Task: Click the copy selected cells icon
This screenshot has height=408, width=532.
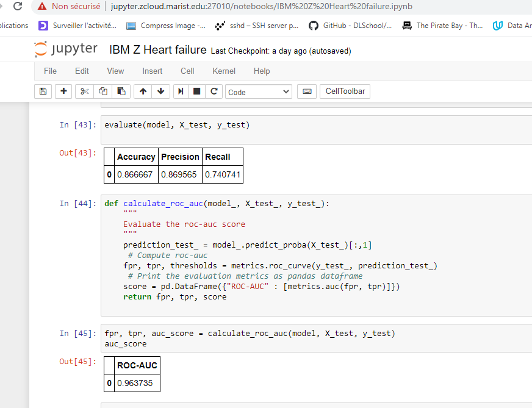Action: coord(103,91)
